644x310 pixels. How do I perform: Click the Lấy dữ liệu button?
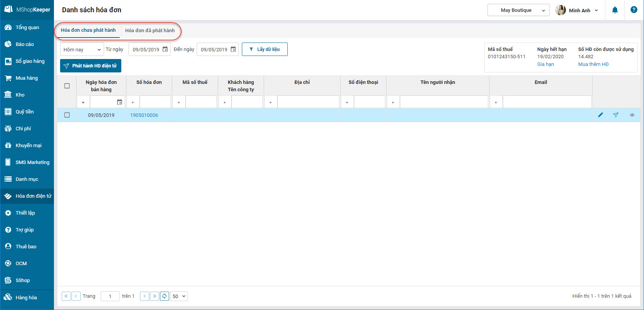coord(265,49)
